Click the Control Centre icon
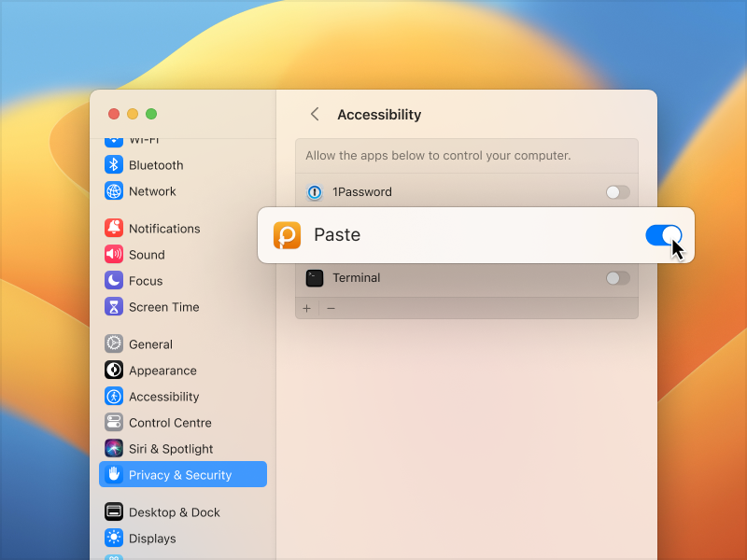747x560 pixels. coord(113,423)
